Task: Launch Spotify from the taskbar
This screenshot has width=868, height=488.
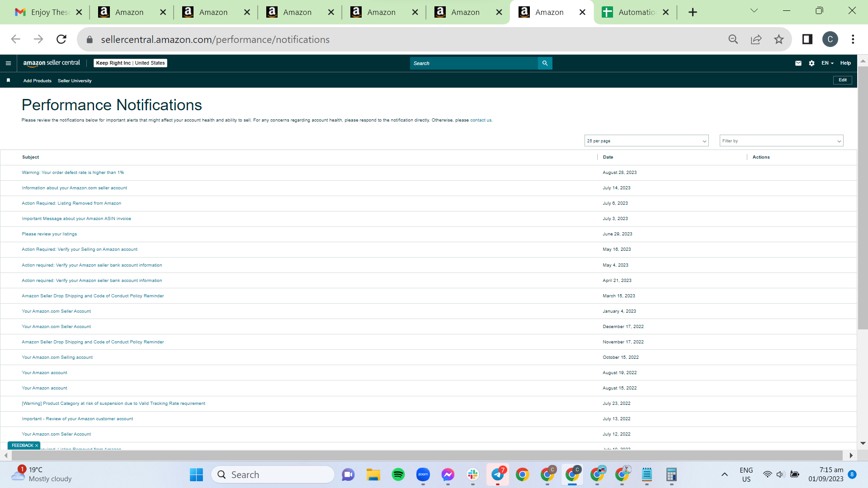Action: click(x=398, y=475)
